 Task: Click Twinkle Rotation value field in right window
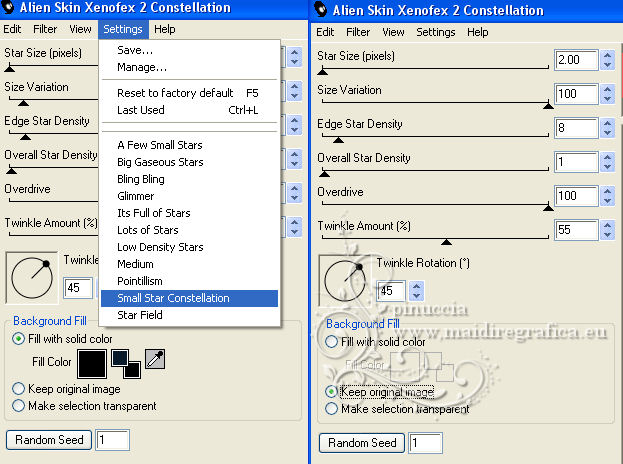pos(391,291)
